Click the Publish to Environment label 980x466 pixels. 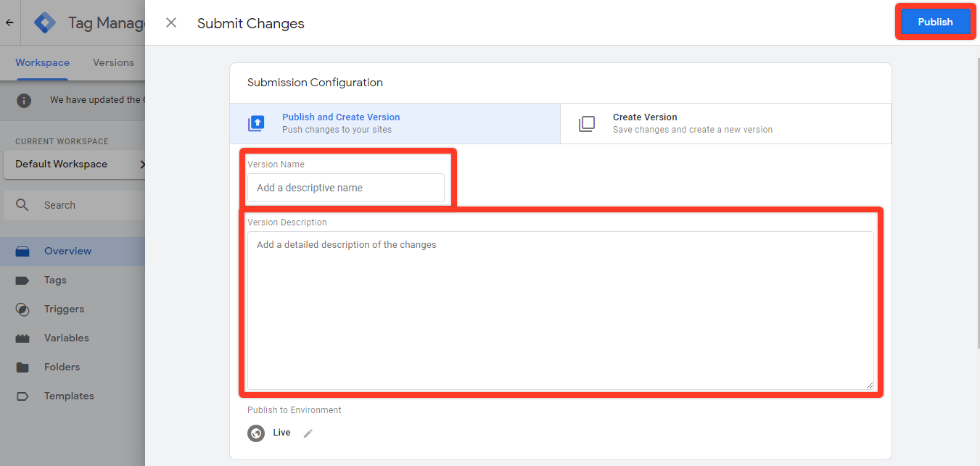(x=295, y=410)
